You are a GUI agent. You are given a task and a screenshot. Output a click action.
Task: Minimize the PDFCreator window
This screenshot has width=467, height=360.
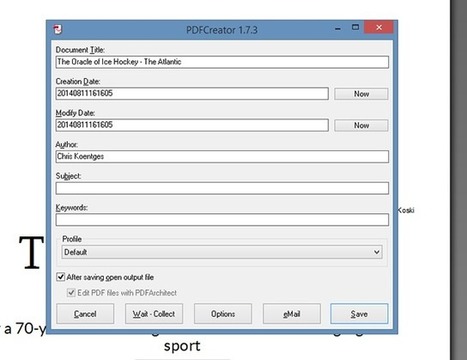(338, 29)
